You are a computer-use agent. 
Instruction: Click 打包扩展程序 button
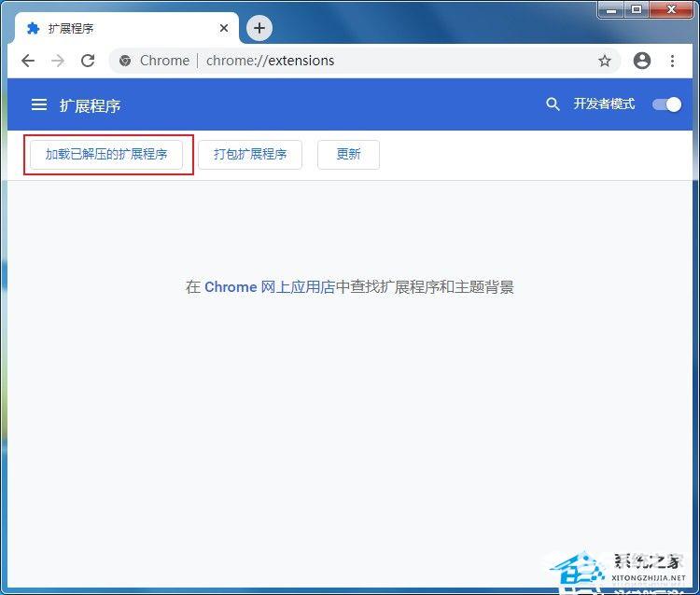(250, 154)
